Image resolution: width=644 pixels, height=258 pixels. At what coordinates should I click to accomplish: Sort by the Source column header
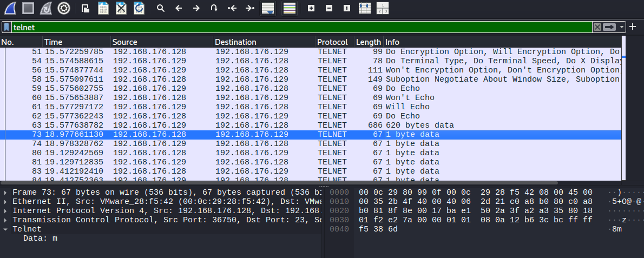162,42
